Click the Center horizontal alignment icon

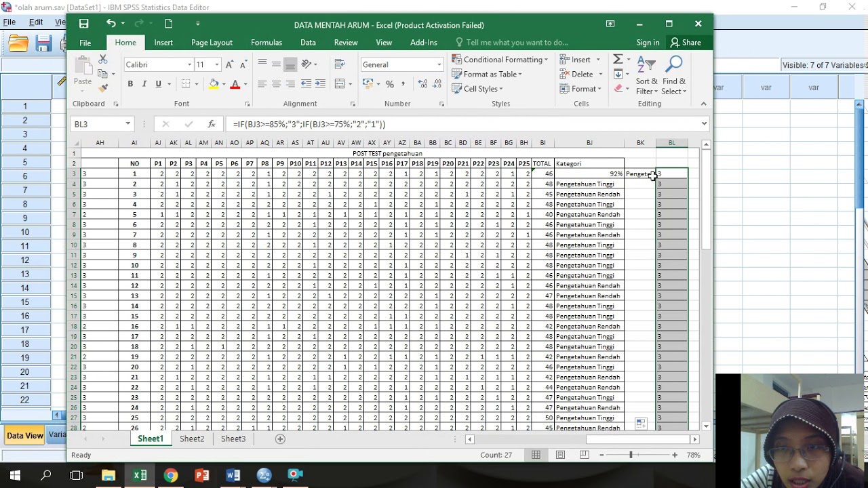point(276,84)
